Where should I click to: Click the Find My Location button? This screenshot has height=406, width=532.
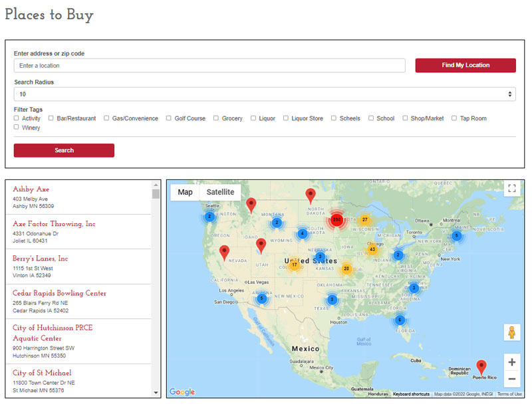tap(465, 65)
